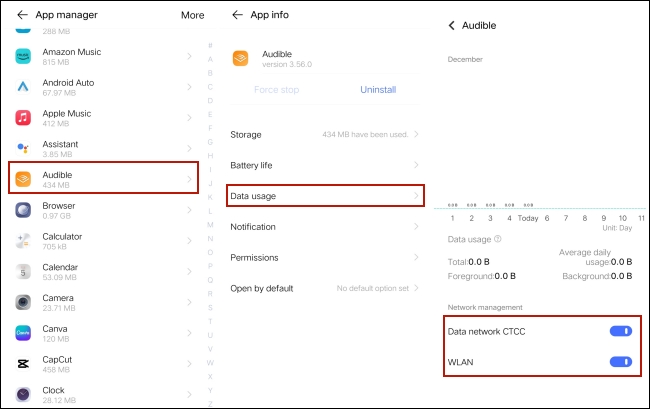The width and height of the screenshot is (650, 409).
Task: Jump to letter M in alphabet index
Action: point(210,225)
